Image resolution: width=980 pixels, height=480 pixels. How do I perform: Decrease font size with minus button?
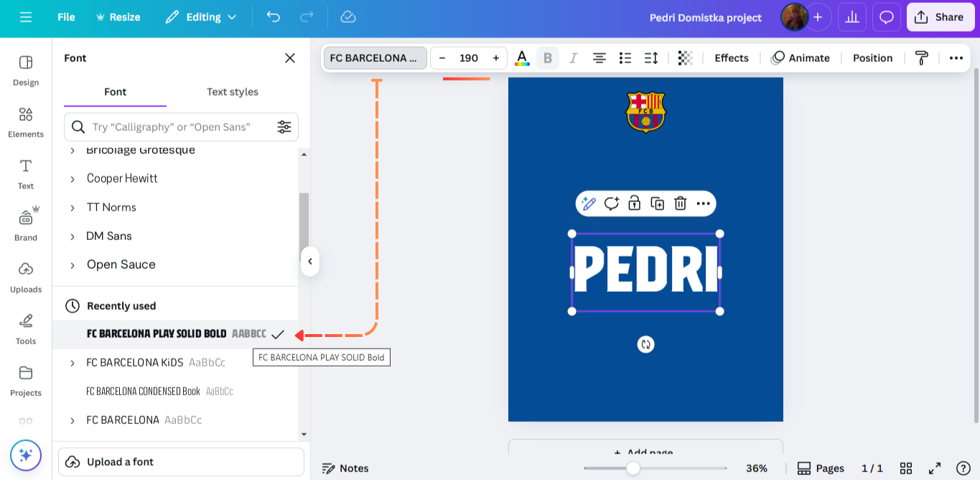pos(442,58)
